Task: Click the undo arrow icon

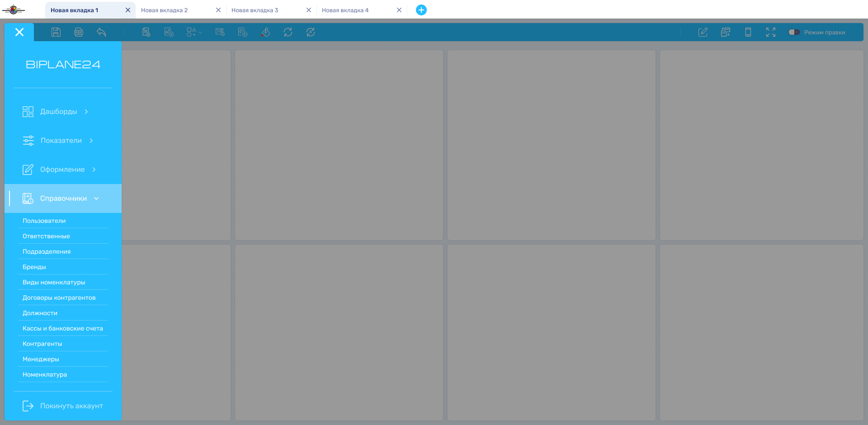Action: click(101, 32)
